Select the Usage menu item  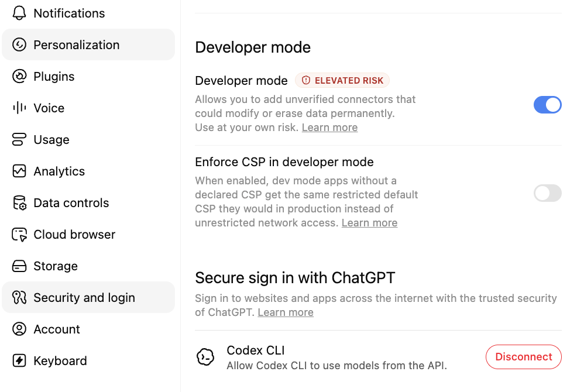coord(88,139)
